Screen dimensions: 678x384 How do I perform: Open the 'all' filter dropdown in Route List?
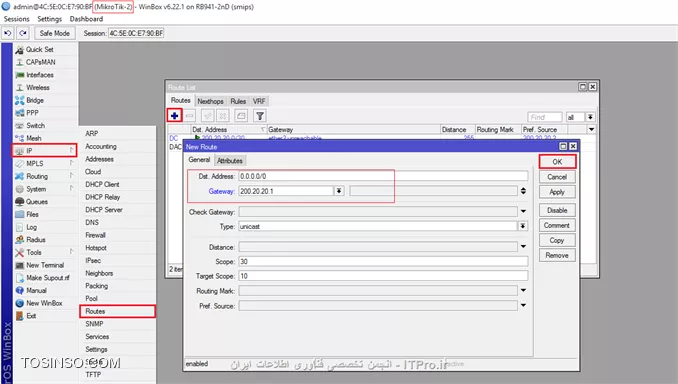point(590,117)
